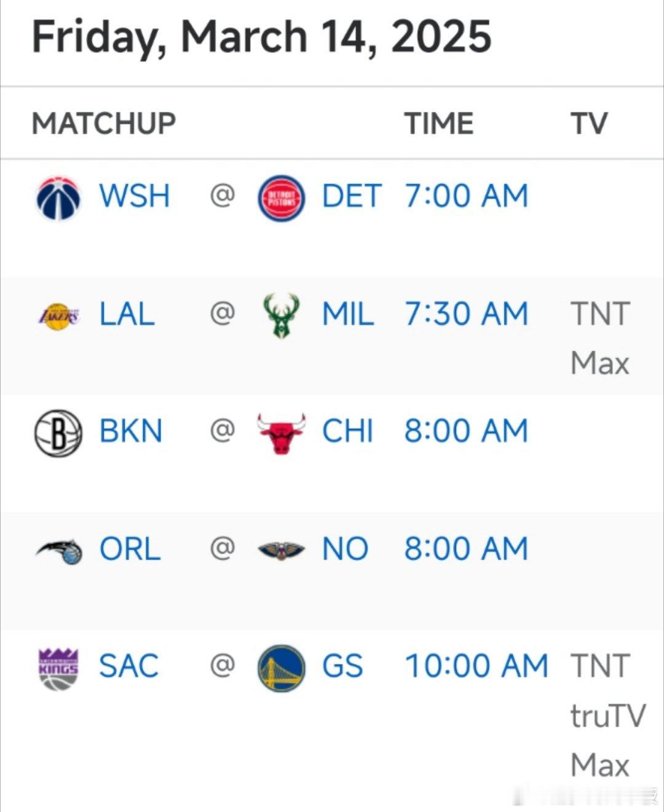Viewport: 664px width, 812px height.
Task: Open the 7:00 AM game link
Action: [x=466, y=196]
